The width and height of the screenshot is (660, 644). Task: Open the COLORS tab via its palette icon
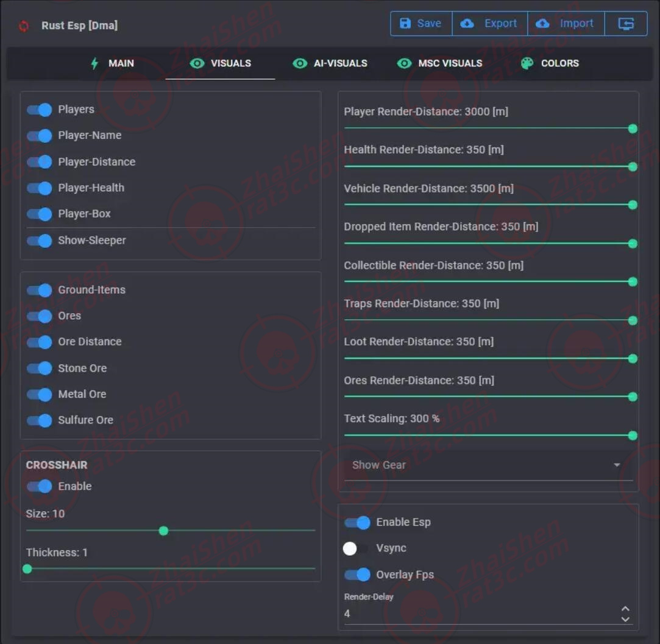[527, 63]
